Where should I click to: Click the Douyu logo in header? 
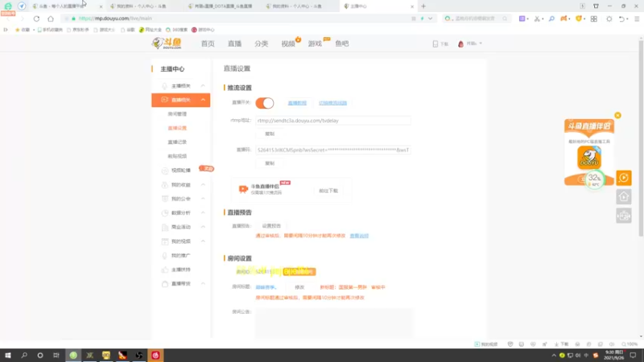[x=167, y=43]
